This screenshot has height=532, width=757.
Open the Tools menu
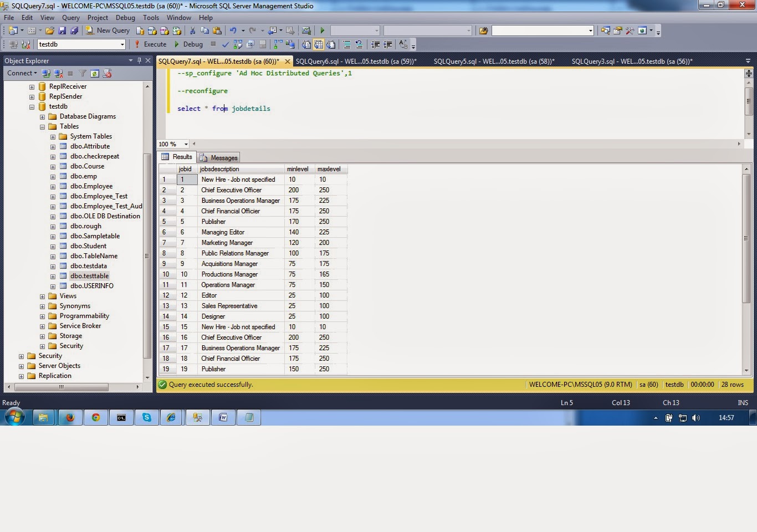[x=151, y=18]
